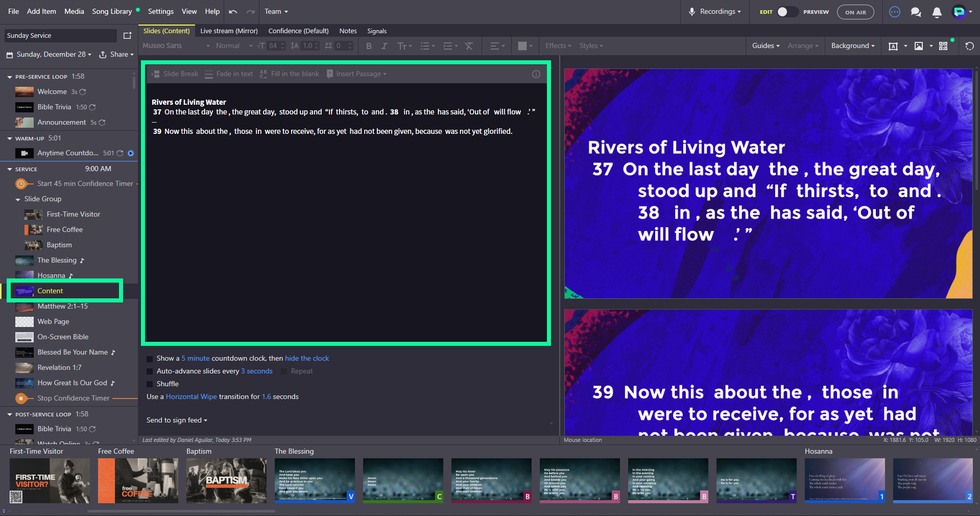Open the Song Library menu
The width and height of the screenshot is (980, 516).
[112, 11]
